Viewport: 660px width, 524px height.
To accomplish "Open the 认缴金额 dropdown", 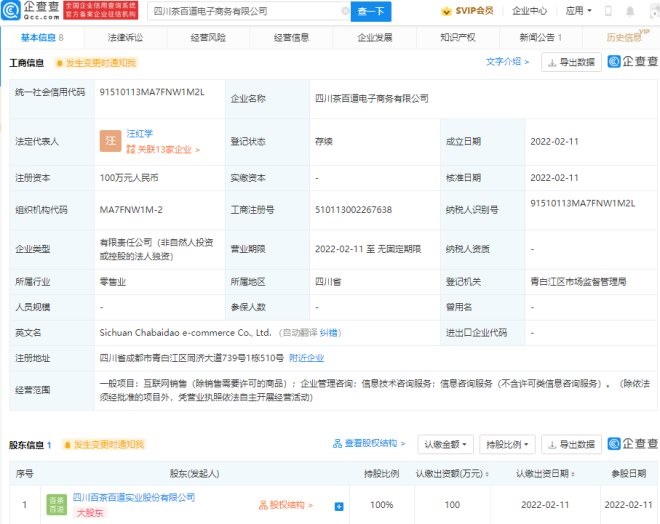I will (445, 443).
